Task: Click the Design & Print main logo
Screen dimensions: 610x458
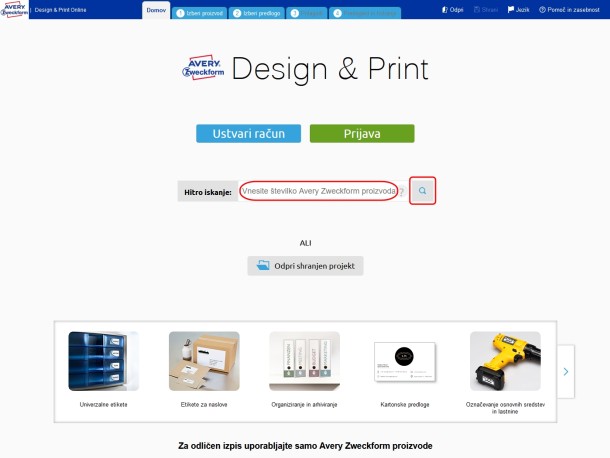Action: coord(305,68)
